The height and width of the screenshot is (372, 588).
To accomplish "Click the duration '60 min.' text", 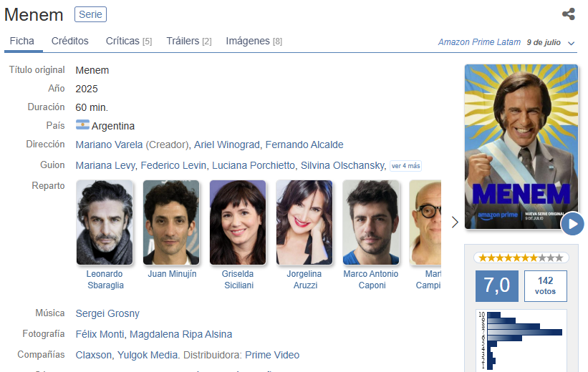I will click(92, 107).
